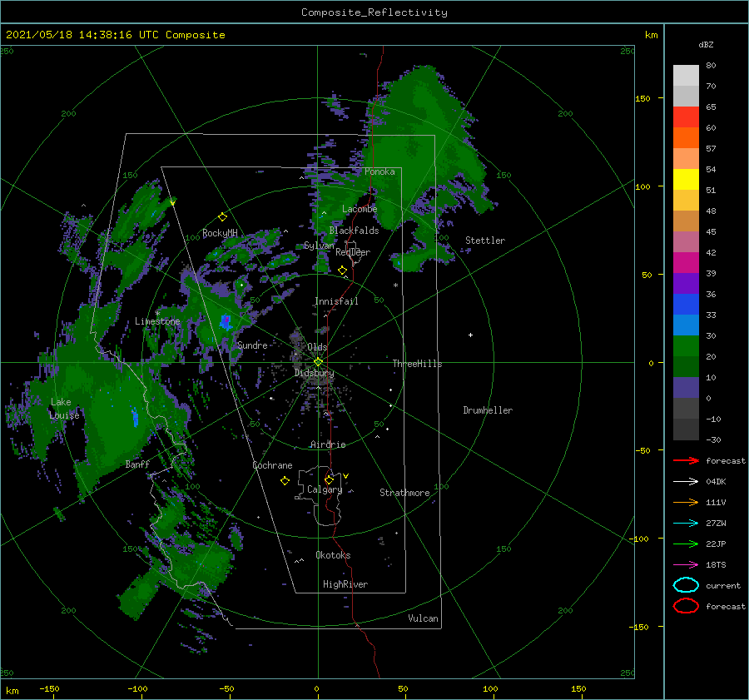Click the Vulcan label on the map
This screenshot has height=700, width=749.
click(424, 618)
